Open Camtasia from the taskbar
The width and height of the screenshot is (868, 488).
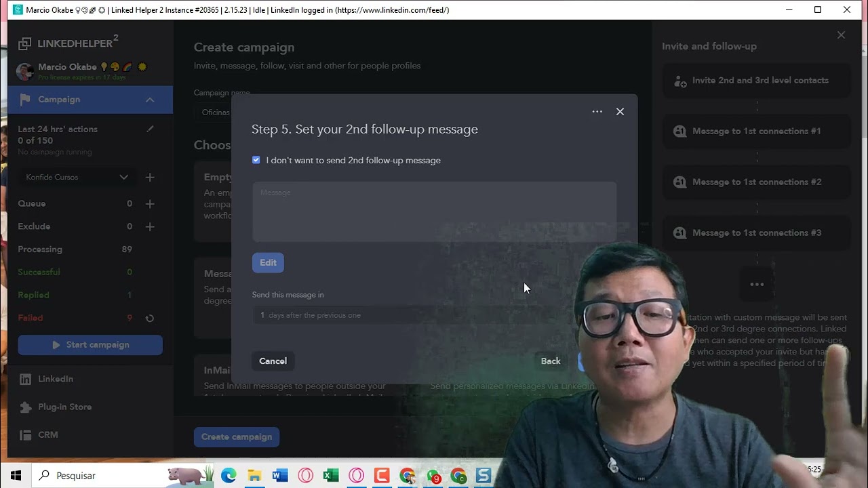(x=382, y=476)
